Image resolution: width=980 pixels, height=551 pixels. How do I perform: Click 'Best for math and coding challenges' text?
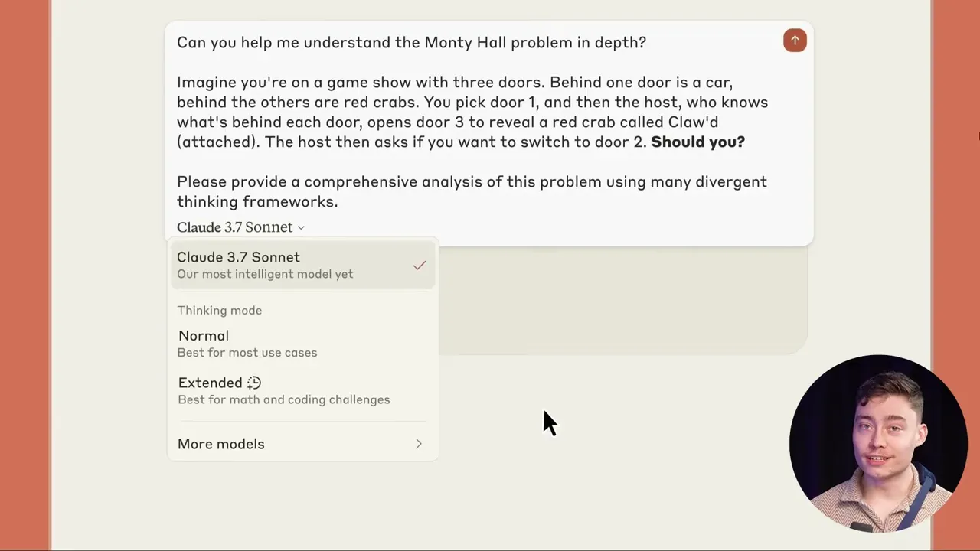click(284, 399)
